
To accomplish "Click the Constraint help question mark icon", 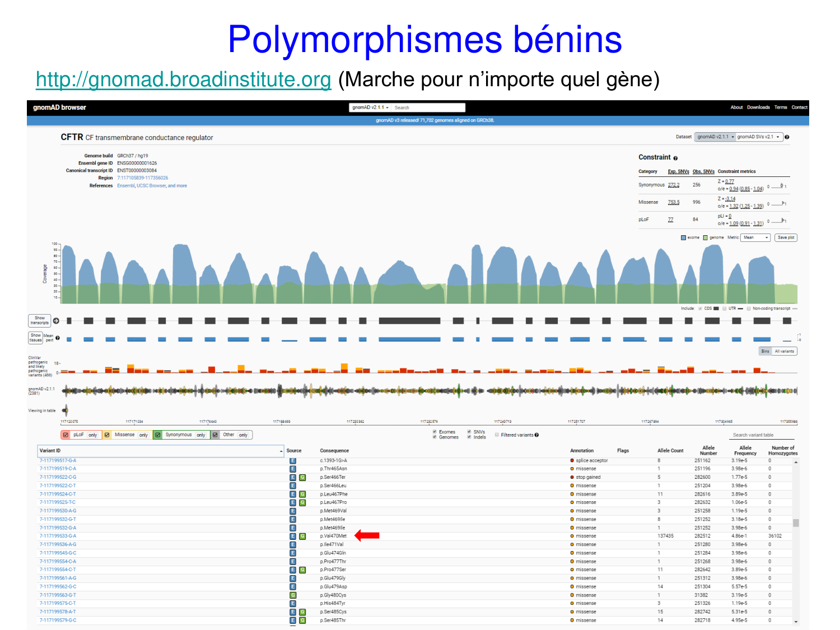I will [x=675, y=158].
